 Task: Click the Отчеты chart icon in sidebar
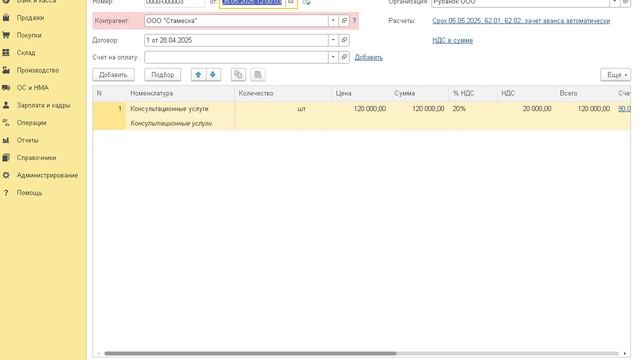6,140
